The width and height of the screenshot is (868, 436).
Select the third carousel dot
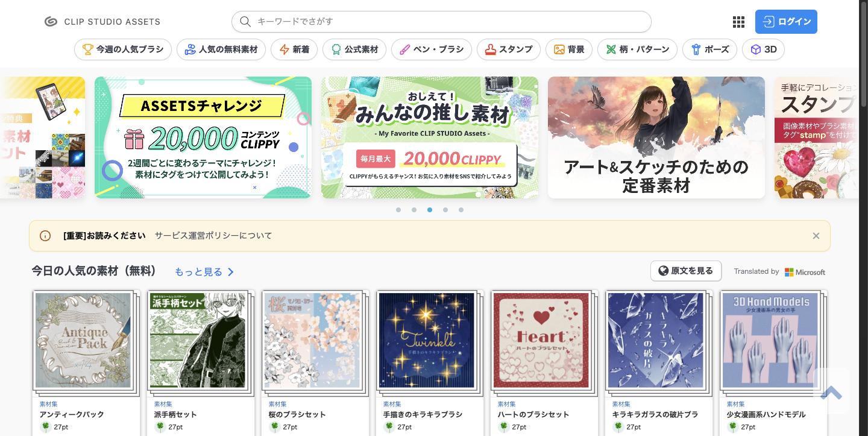(430, 210)
